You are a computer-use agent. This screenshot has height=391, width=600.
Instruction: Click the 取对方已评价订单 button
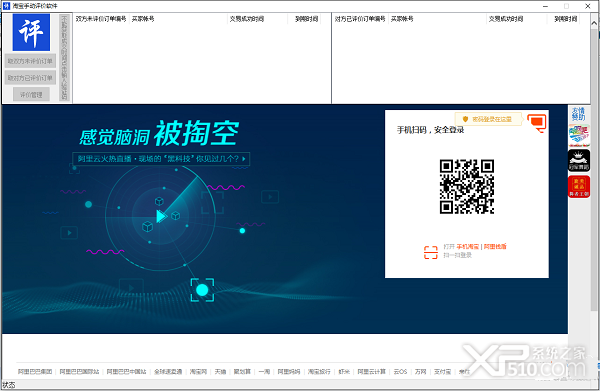coord(30,78)
